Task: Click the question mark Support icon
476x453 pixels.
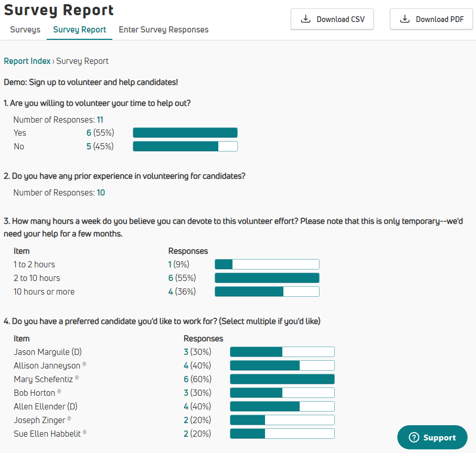Action: (x=414, y=438)
